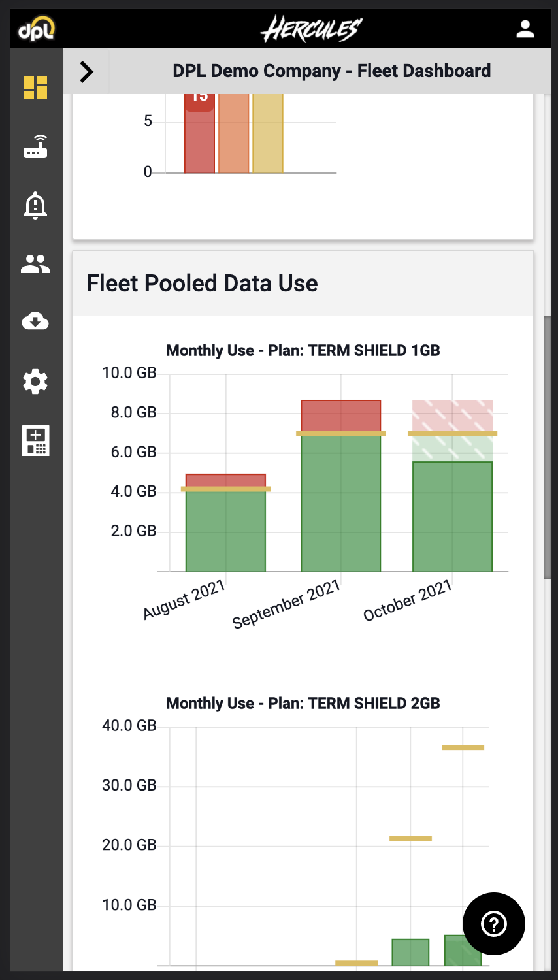This screenshot has width=558, height=980.
Task: Click the October 2021 projected hatched bar
Action: [x=452, y=431]
